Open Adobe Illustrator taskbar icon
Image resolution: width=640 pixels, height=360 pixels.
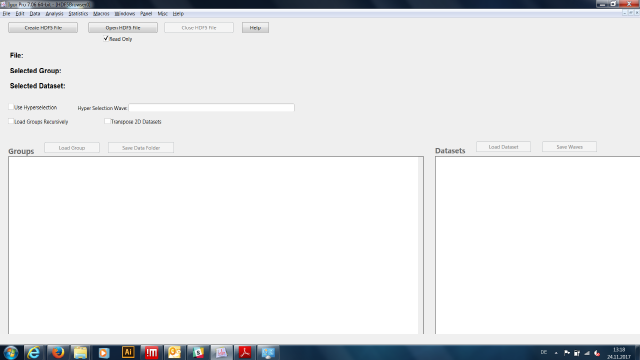coord(128,352)
